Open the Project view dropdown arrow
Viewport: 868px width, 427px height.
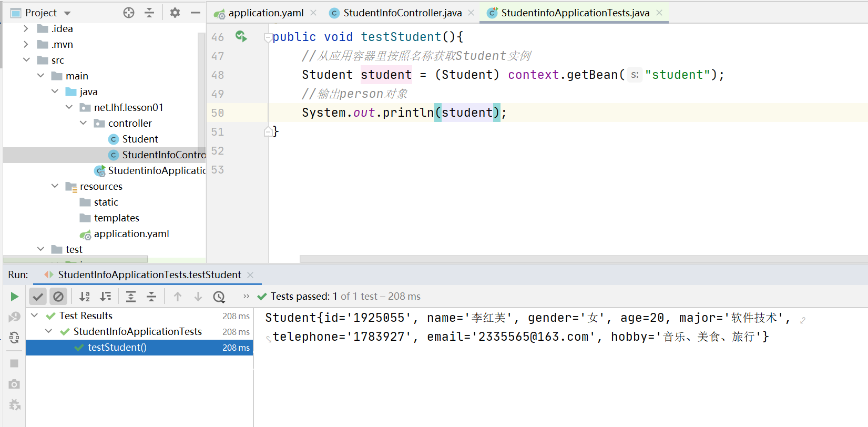tap(67, 13)
